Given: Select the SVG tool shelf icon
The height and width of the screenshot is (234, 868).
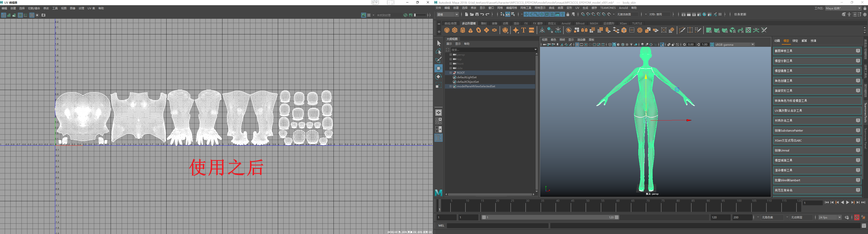Looking at the screenshot, I should point(531,30).
